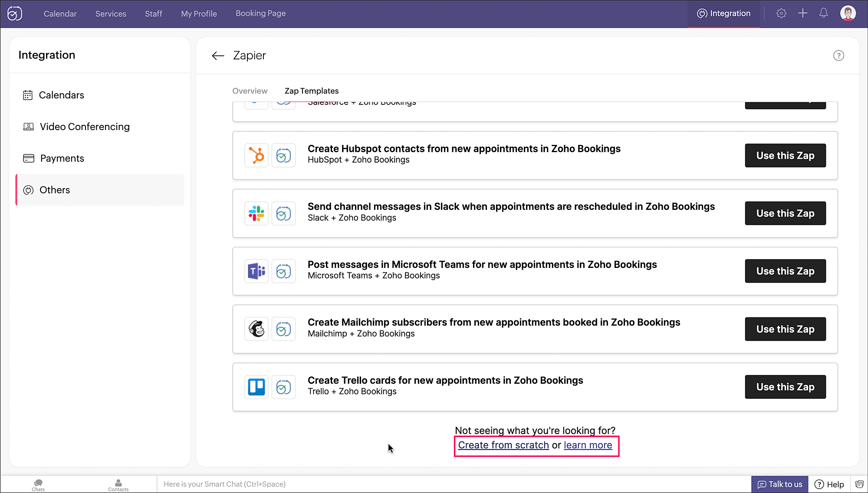The image size is (868, 493).
Task: Use this Zap for Mailchimp subscribers
Action: coord(785,329)
